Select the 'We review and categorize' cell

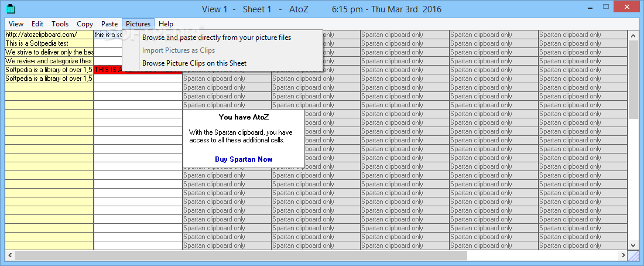(49, 61)
